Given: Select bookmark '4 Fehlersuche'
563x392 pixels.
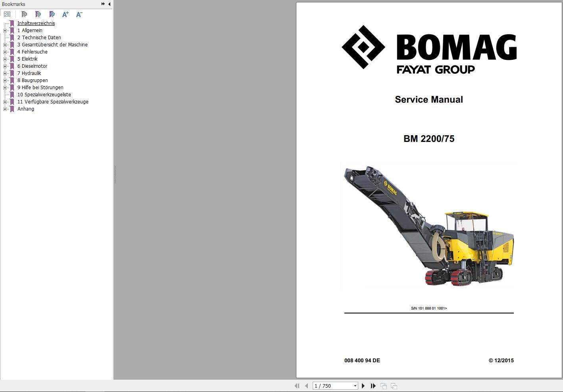Looking at the screenshot, I should click(x=32, y=52).
